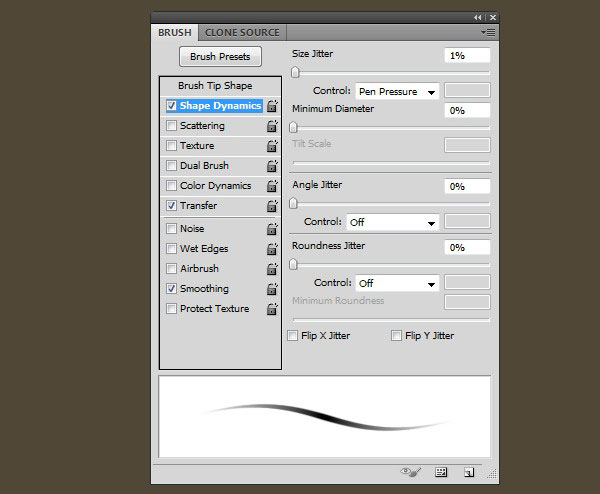Viewport: 600px width, 494px height.
Task: Toggle lock icon beside Color Dynamics
Action: pos(272,186)
